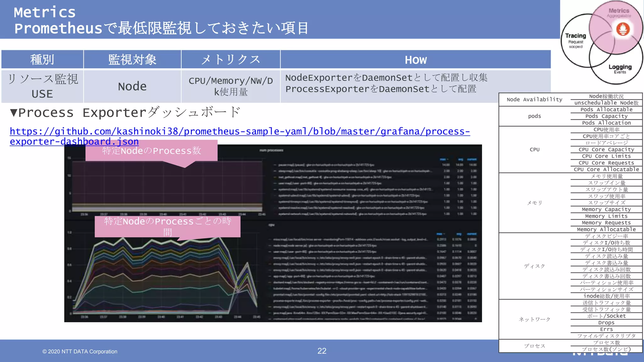This screenshot has width=644, height=362.
Task: Open the cpu graph panel
Action: [273, 271]
